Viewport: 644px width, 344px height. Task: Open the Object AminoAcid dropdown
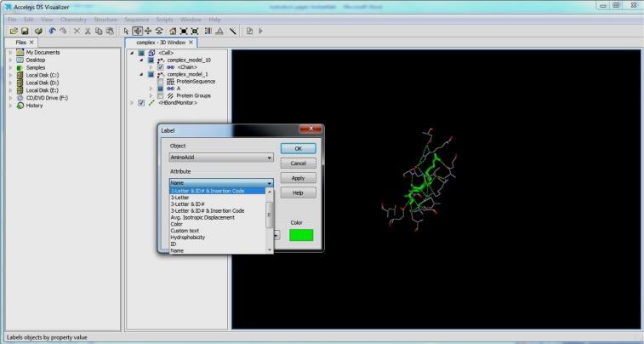tap(220, 158)
